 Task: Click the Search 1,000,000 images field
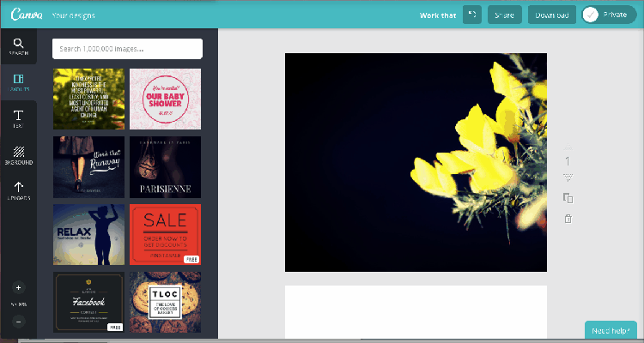pos(127,48)
